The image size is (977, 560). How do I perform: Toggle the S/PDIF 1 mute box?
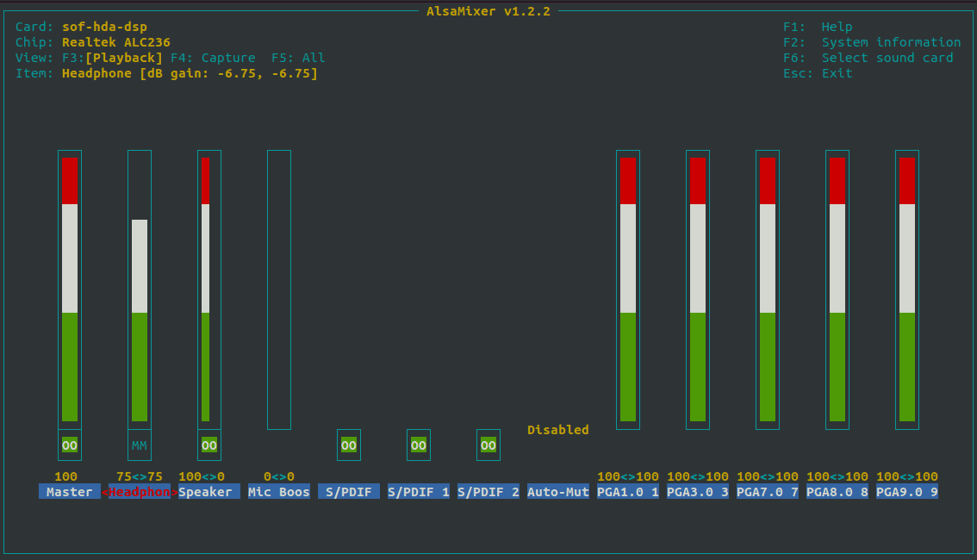419,445
